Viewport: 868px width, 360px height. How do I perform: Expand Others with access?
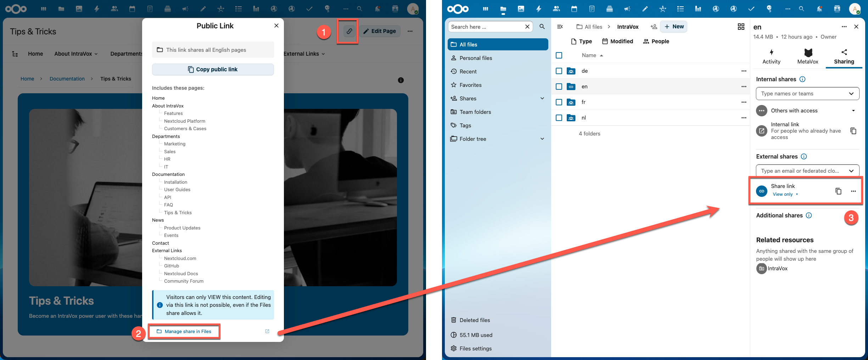[853, 111]
